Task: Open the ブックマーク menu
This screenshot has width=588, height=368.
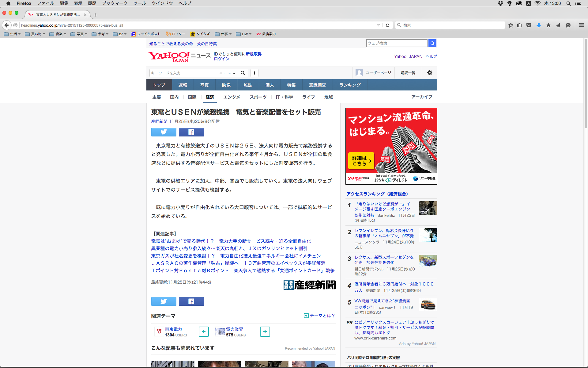Action: click(115, 3)
